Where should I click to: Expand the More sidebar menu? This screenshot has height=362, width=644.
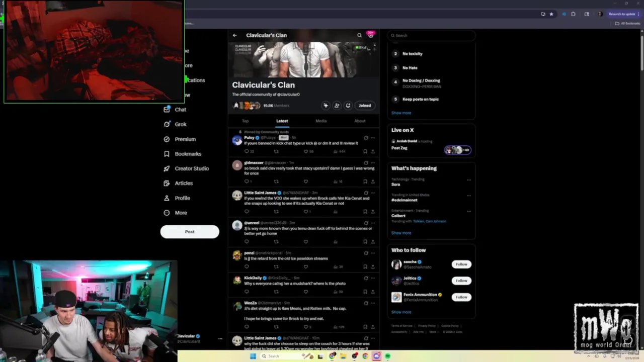click(x=175, y=213)
